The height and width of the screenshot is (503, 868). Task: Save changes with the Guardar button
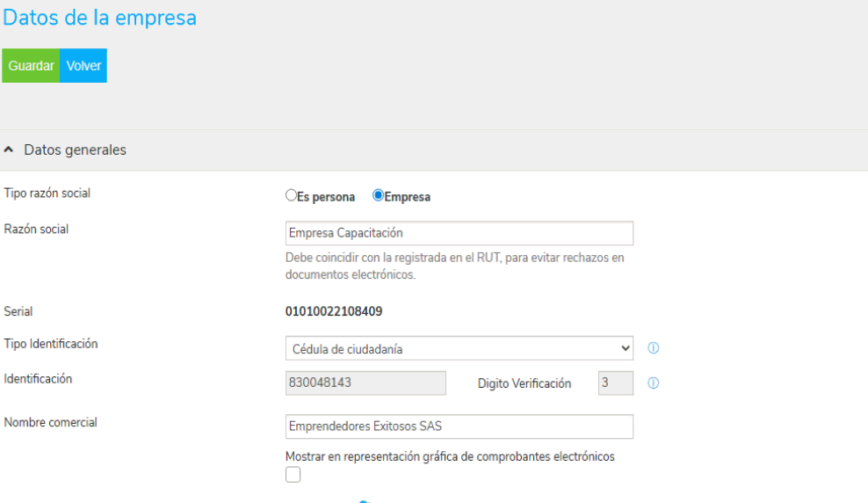[x=31, y=65]
